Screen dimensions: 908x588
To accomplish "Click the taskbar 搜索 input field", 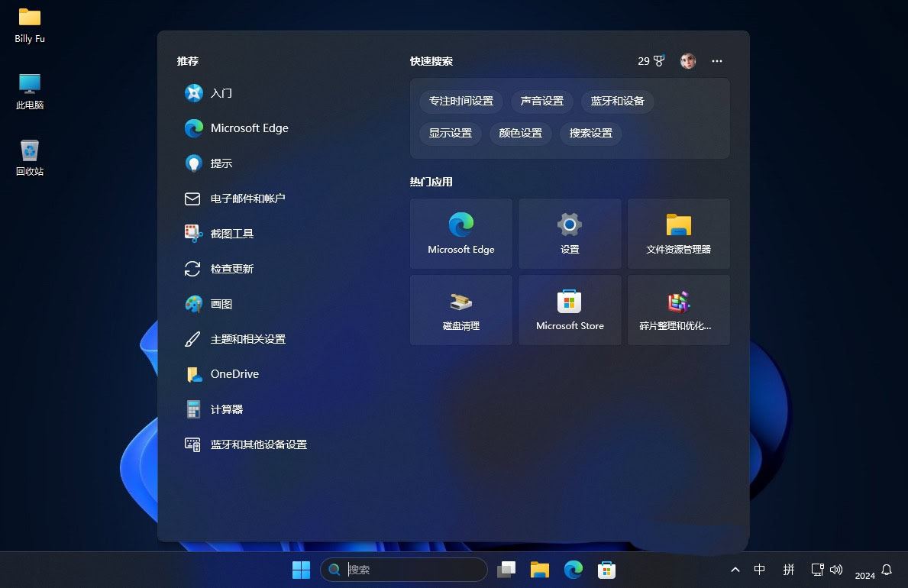I will tap(403, 570).
